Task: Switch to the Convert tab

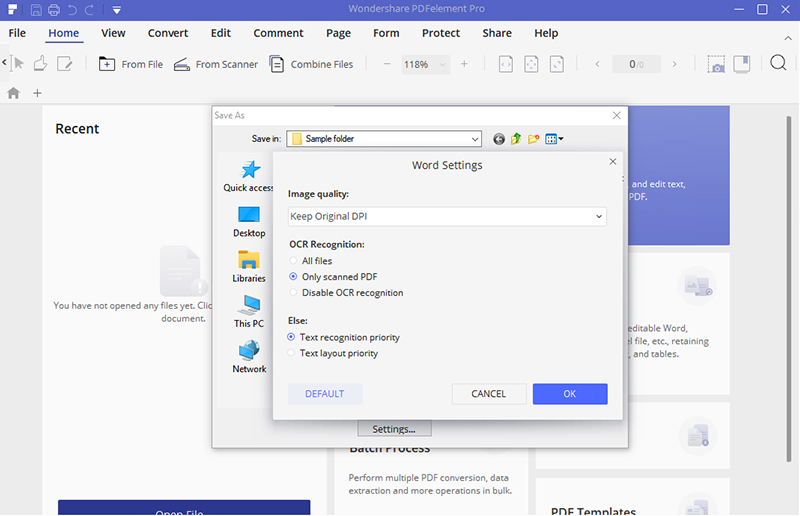Action: coord(168,33)
